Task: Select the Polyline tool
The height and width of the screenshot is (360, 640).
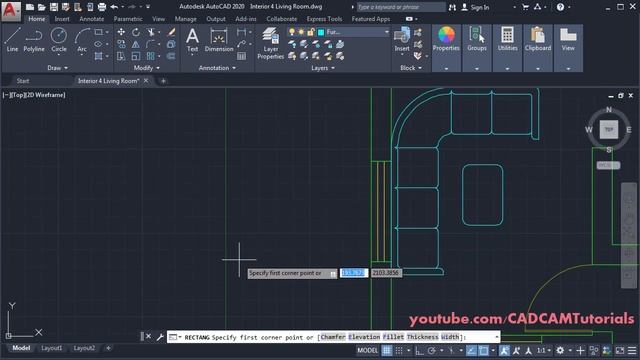Action: pos(34,40)
